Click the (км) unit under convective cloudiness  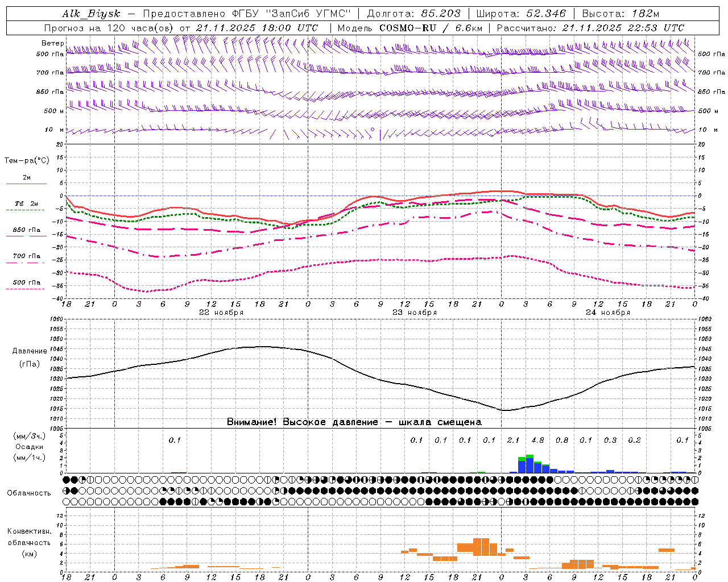coord(30,554)
